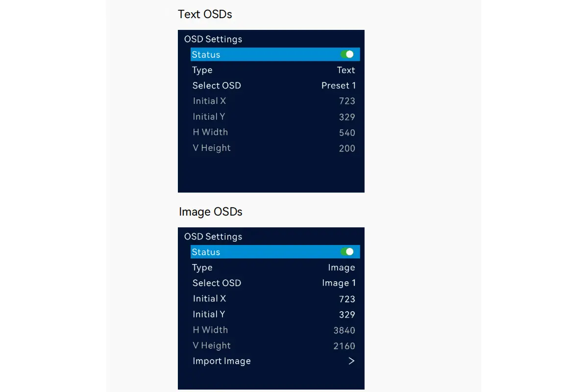The width and height of the screenshot is (588, 392).
Task: Click Initial Y label in Text OSDs panel
Action: tap(209, 117)
